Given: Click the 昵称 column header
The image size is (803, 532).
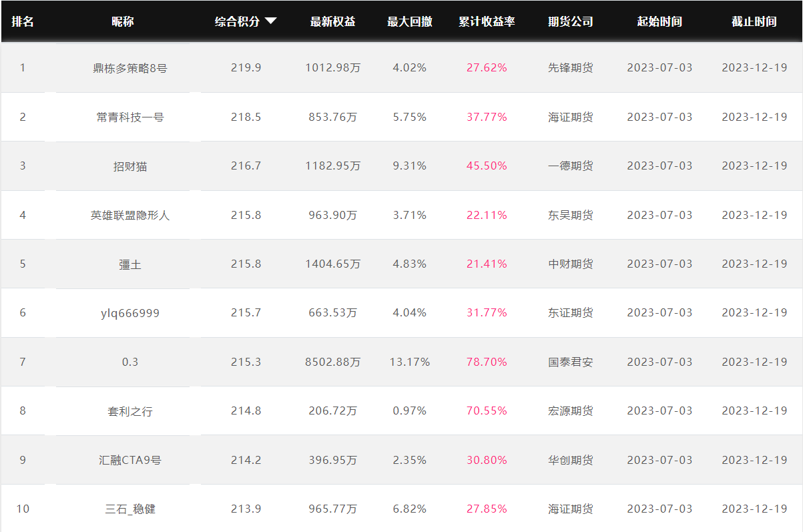Looking at the screenshot, I should 123,21.
